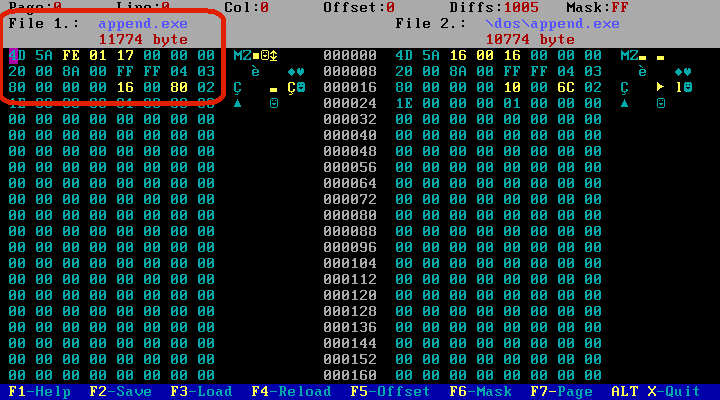Click F1-Help in the bottom bar
The image size is (720, 400).
tap(40, 392)
